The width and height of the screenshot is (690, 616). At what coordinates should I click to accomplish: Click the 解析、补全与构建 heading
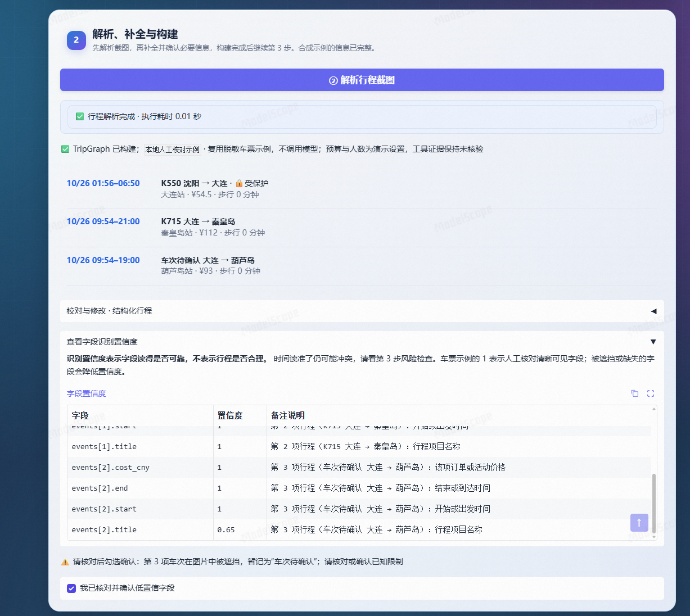[x=135, y=34]
